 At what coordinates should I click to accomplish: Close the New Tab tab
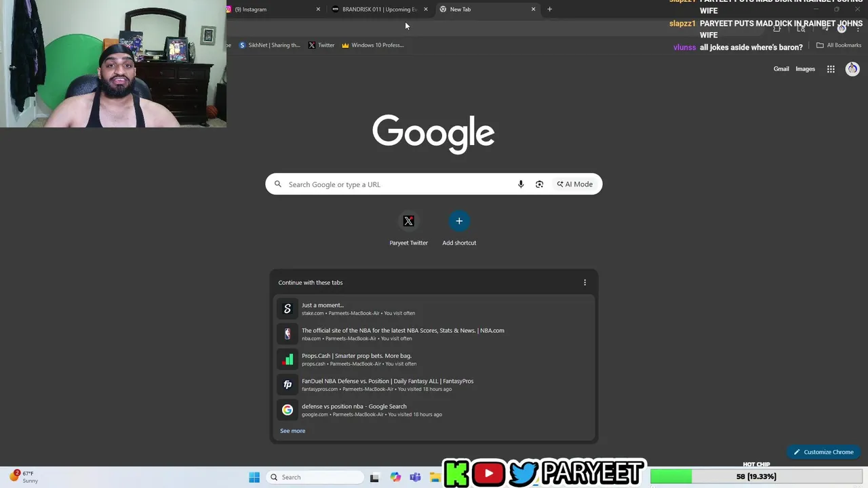(x=533, y=9)
